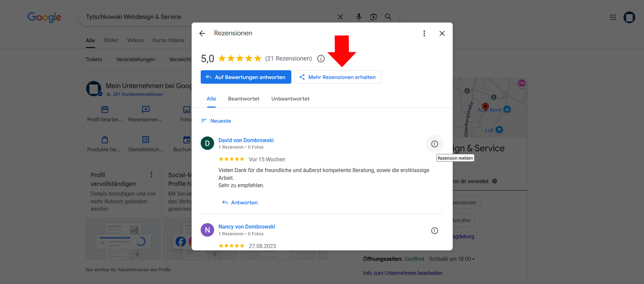Click Mehr Rezensionen erhalten button

338,77
